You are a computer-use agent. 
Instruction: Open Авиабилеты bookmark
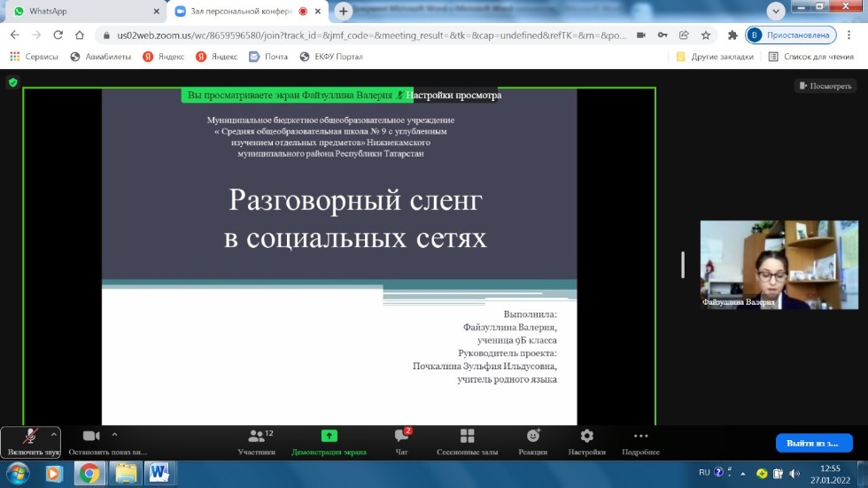pos(101,57)
